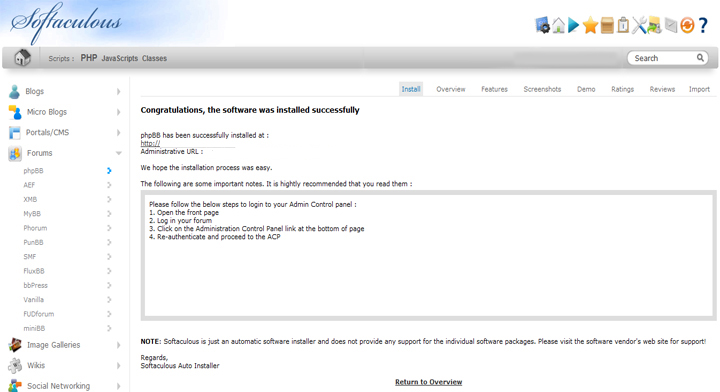Image resolution: width=720 pixels, height=392 pixels.
Task: Expand the Image Galleries category arrow
Action: tap(118, 345)
